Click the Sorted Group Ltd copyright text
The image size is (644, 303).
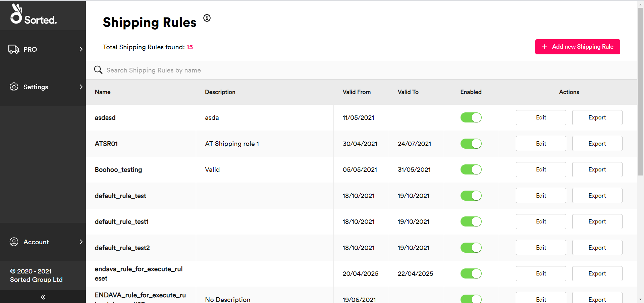[x=36, y=275]
